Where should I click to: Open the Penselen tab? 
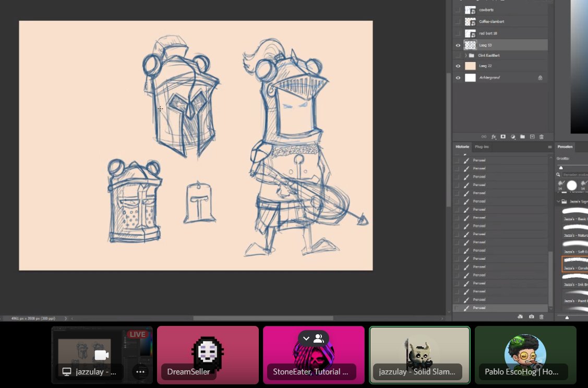pos(565,147)
